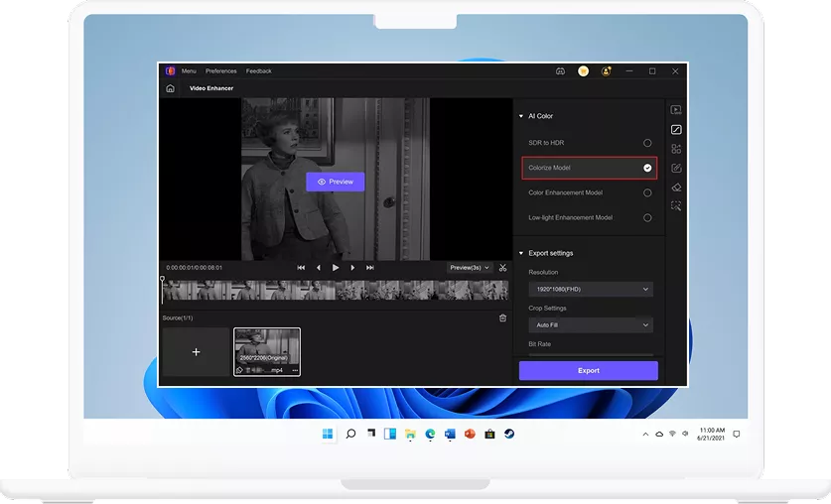Click the Source(1/1) label

tap(178, 318)
